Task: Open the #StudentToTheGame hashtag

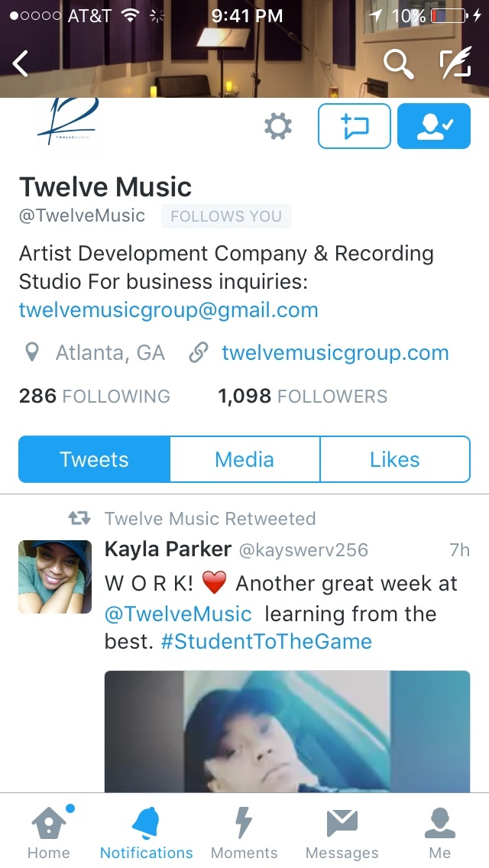Action: pos(266,642)
